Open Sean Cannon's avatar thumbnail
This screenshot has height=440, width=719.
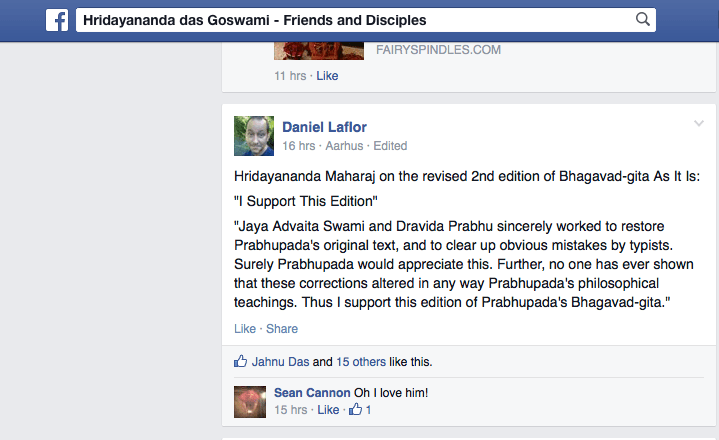pyautogui.click(x=250, y=401)
